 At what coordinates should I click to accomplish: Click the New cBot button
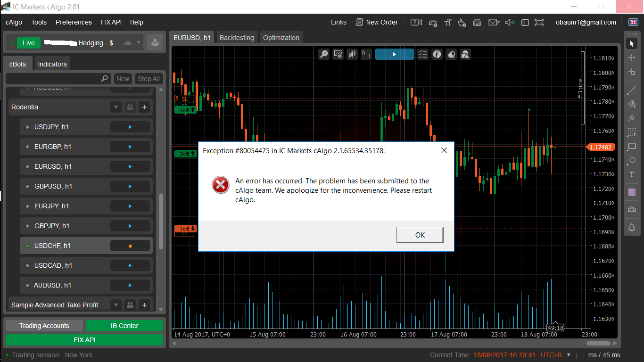[123, 79]
